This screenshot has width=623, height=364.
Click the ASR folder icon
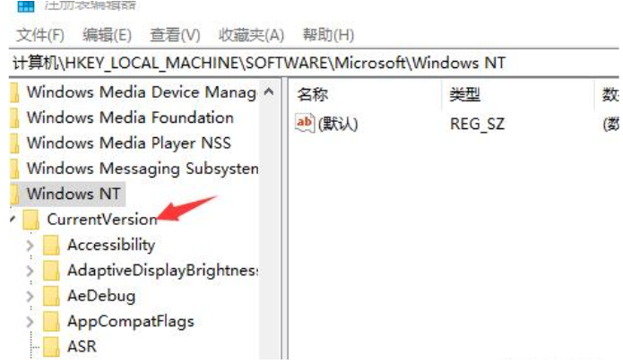pos(51,346)
